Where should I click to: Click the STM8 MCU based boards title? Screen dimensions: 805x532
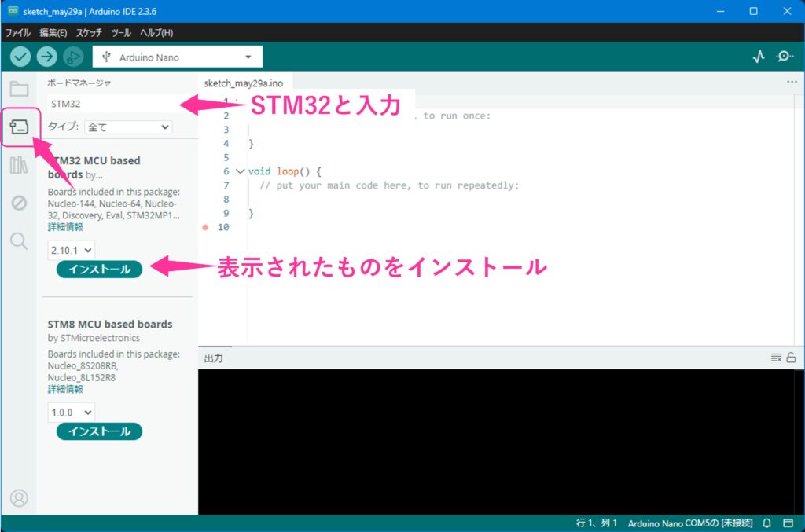click(110, 325)
